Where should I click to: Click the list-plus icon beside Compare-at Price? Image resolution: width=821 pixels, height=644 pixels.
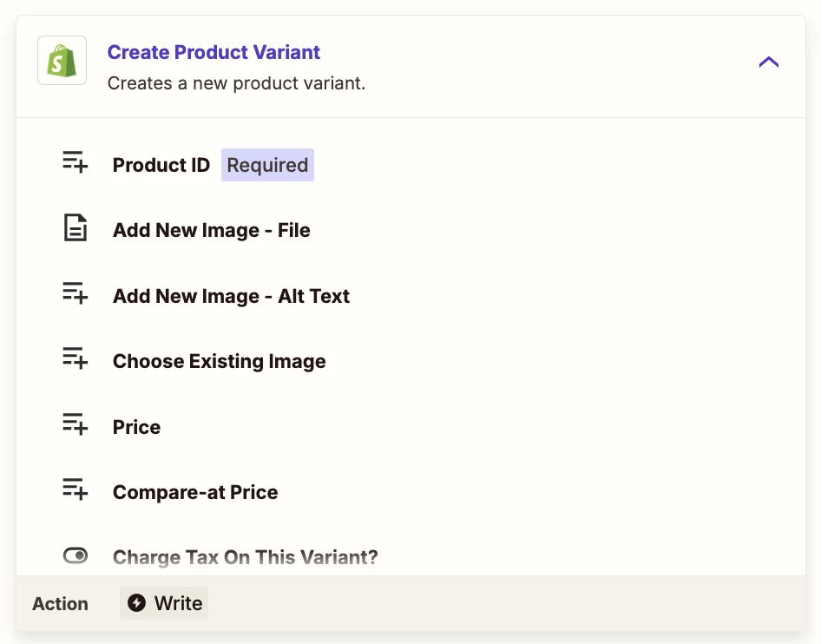[75, 489]
